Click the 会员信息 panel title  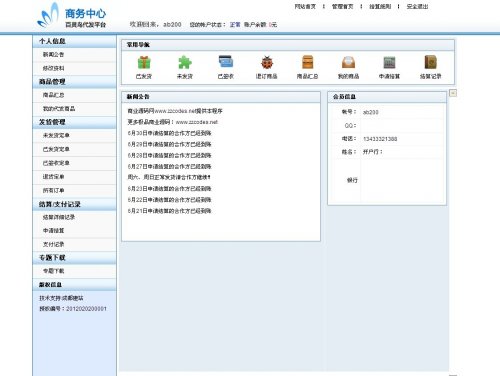pyautogui.click(x=344, y=97)
